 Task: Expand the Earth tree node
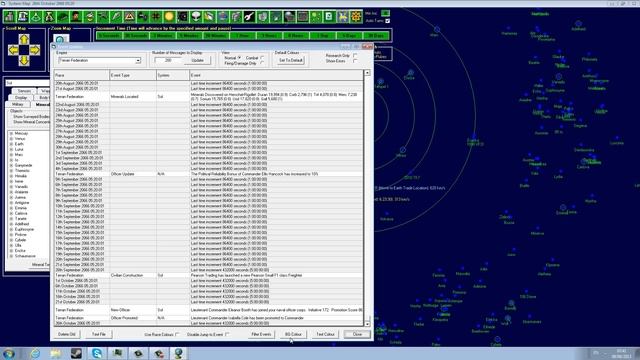pyautogui.click(x=11, y=144)
